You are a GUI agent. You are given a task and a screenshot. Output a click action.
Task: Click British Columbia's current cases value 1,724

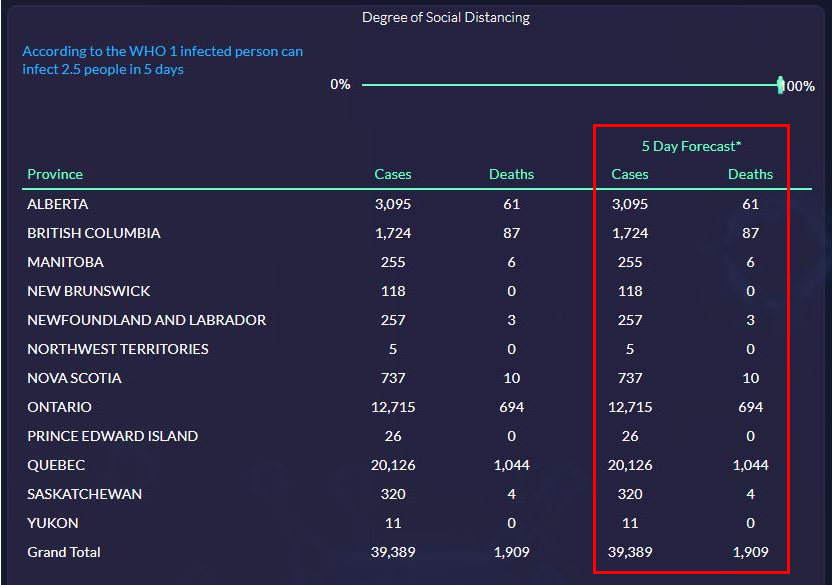393,233
